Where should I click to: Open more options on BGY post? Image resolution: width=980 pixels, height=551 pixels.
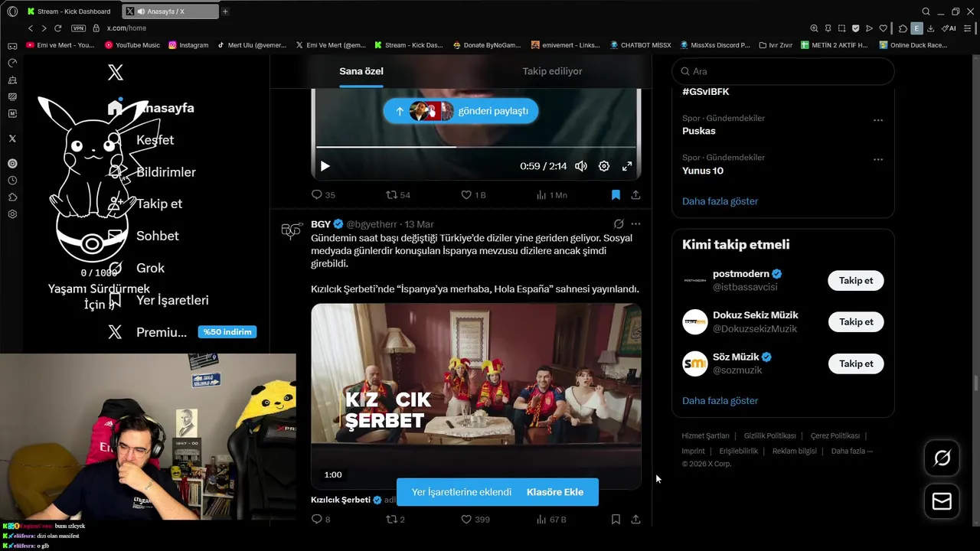pos(635,224)
